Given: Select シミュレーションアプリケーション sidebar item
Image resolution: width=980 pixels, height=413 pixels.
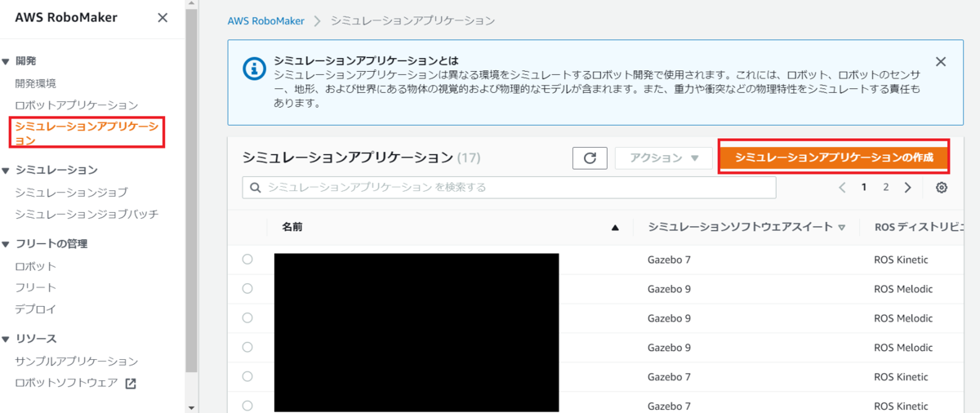Looking at the screenshot, I should [87, 133].
